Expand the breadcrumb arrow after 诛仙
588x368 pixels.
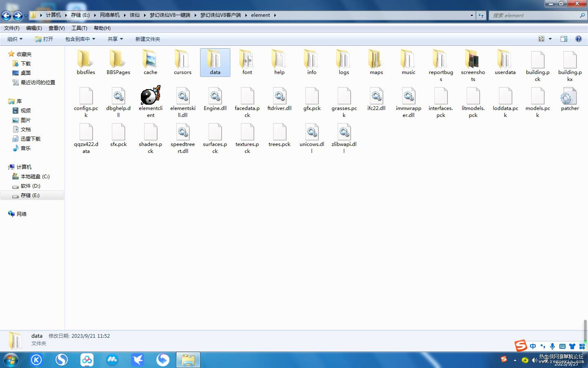[145, 15]
